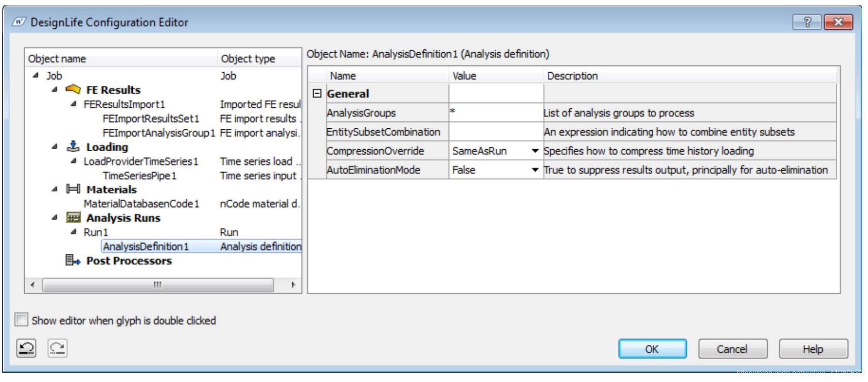Select Materials in the tree

point(111,189)
